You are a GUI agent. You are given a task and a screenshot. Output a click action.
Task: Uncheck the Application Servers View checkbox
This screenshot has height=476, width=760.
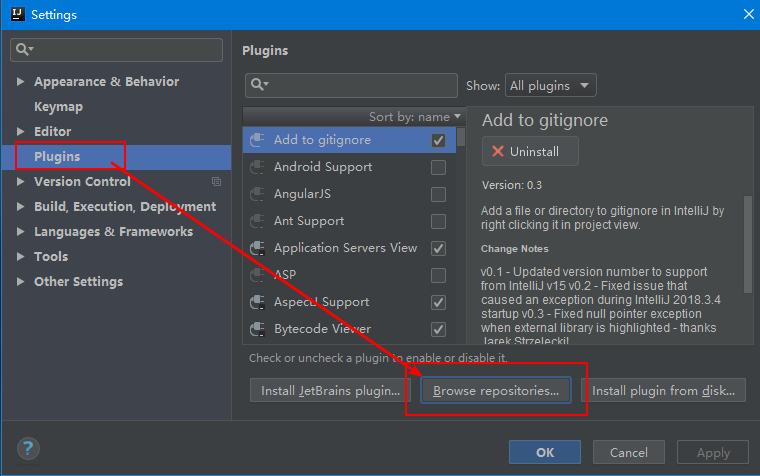[x=438, y=248]
